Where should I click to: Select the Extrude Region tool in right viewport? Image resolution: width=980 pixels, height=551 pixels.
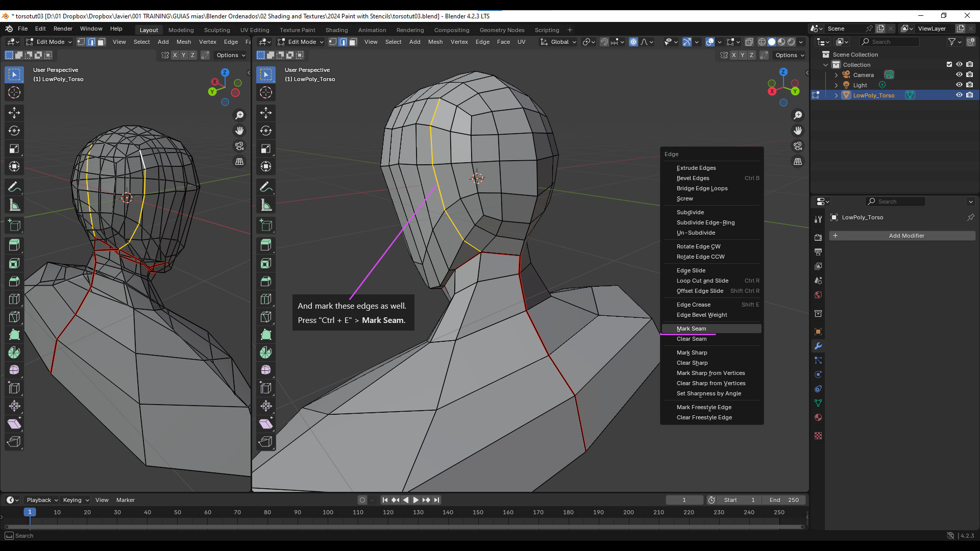(x=266, y=245)
